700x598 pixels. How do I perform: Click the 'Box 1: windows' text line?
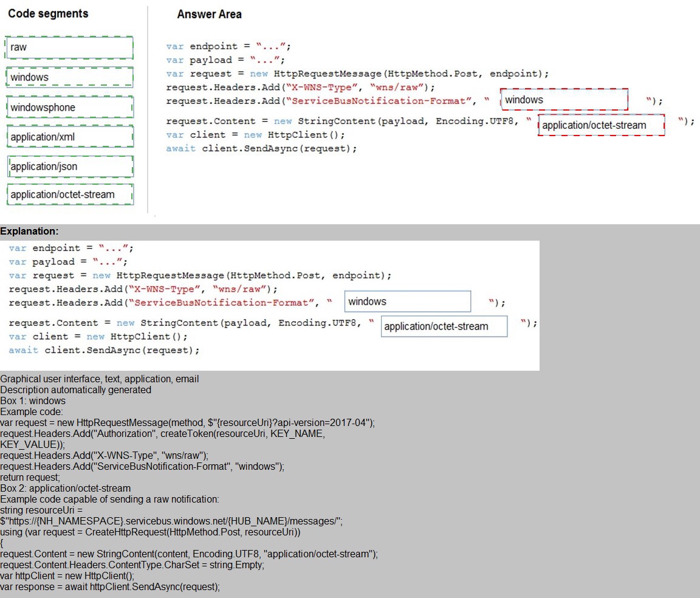click(x=33, y=401)
